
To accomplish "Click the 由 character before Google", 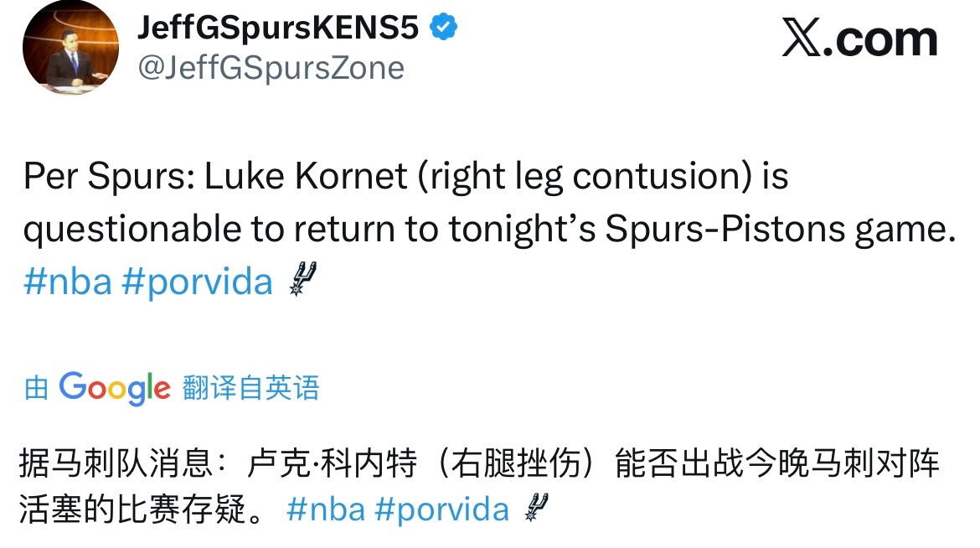I will (x=36, y=388).
